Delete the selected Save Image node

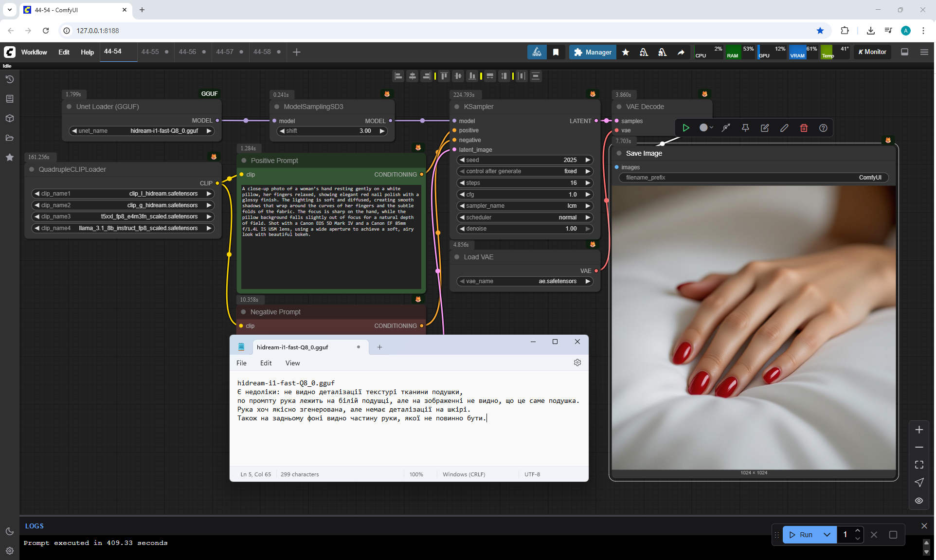(804, 128)
